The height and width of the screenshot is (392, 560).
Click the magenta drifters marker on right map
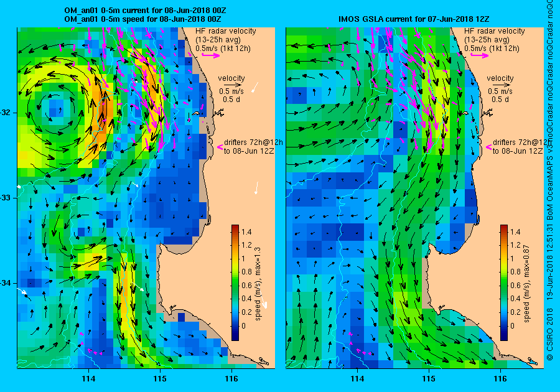(x=489, y=147)
